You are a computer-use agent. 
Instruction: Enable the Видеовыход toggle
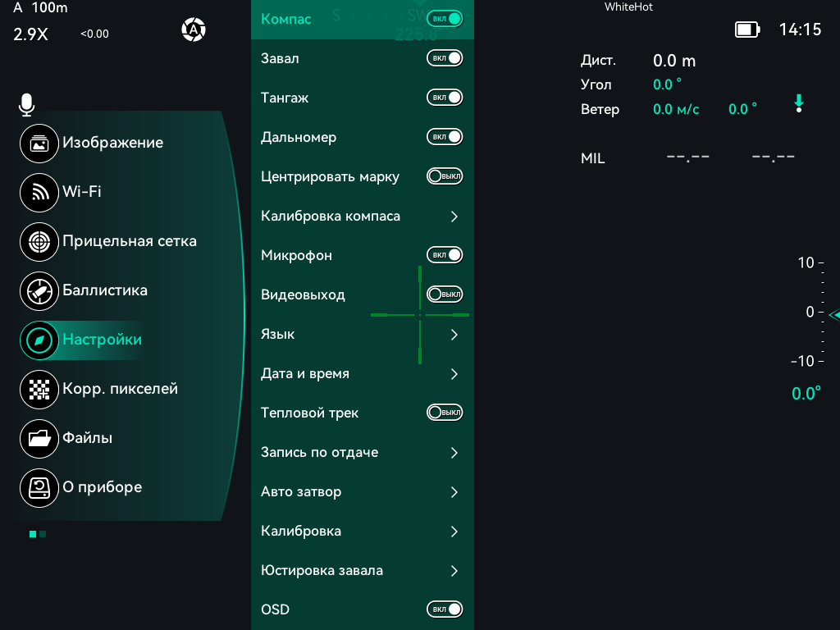pos(445,294)
